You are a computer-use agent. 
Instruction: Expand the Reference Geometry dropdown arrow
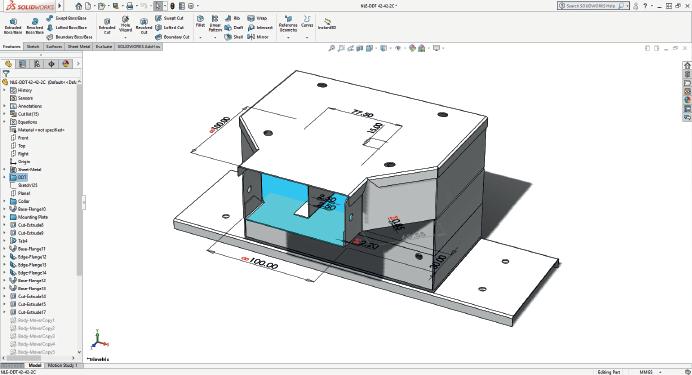click(288, 38)
